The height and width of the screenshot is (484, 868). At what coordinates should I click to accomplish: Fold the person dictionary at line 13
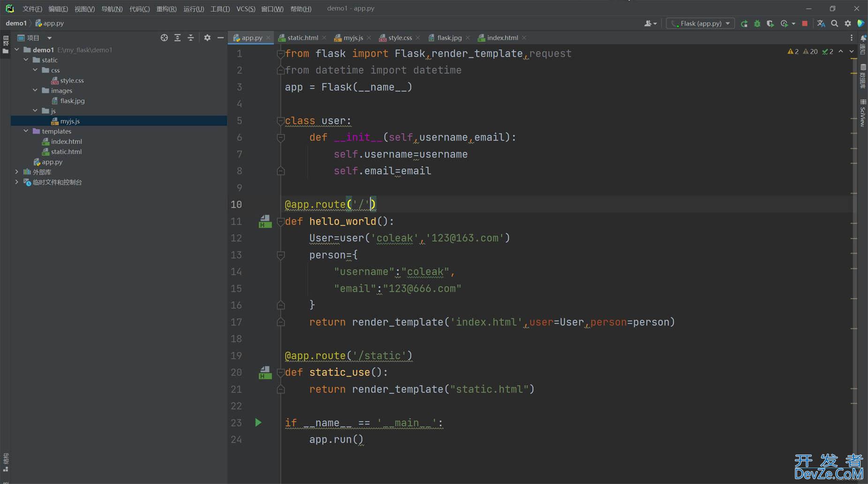click(280, 255)
